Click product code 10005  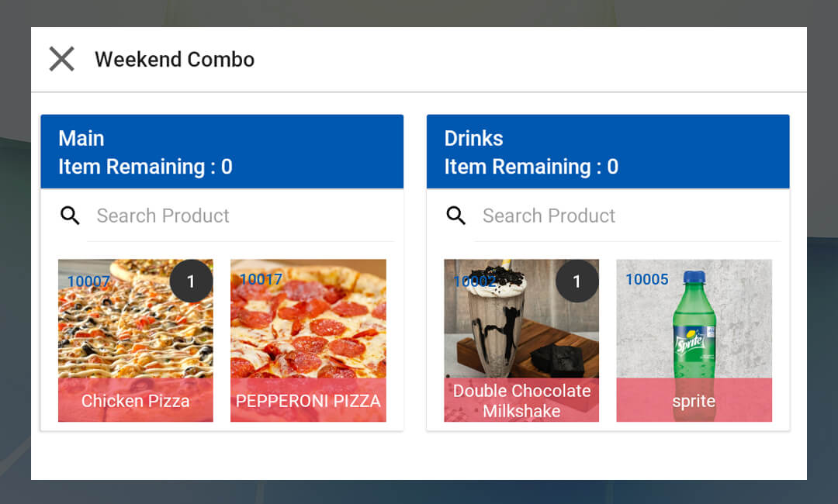646,279
